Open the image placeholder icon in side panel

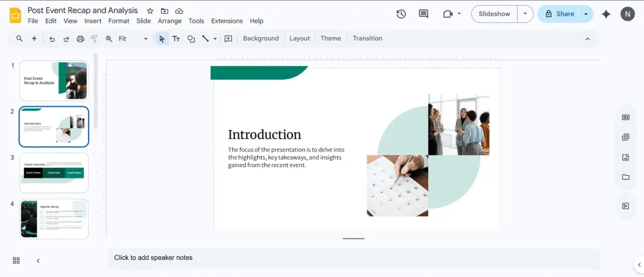(x=626, y=157)
